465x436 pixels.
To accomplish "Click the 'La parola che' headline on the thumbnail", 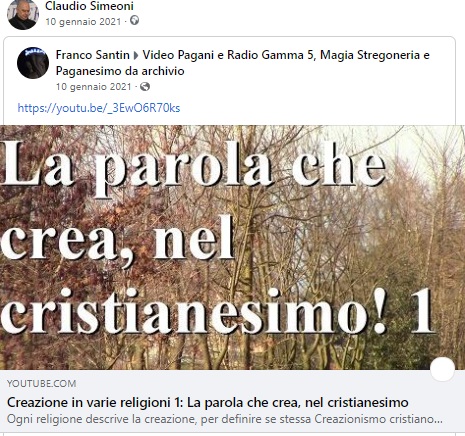I will tap(194, 169).
